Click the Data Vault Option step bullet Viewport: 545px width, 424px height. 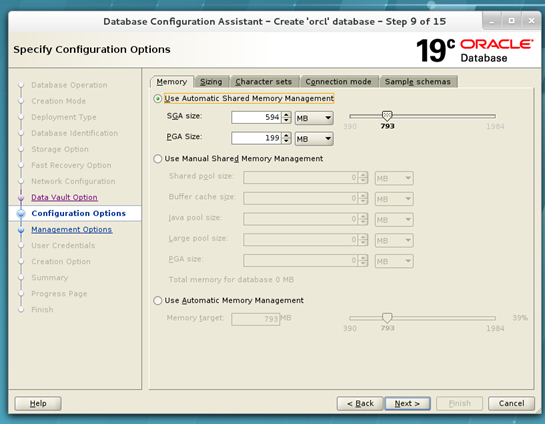tap(21, 197)
